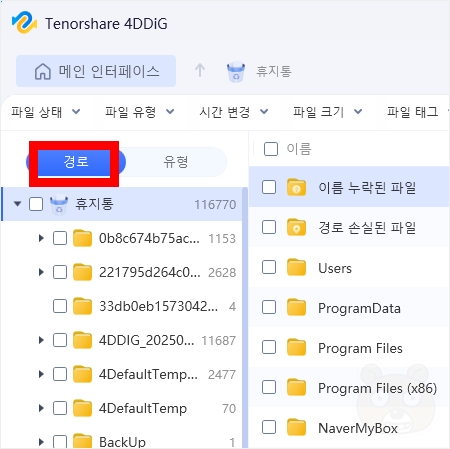Open the 파일 크기 filter dropdown
The image size is (450, 449).
pos(328,112)
